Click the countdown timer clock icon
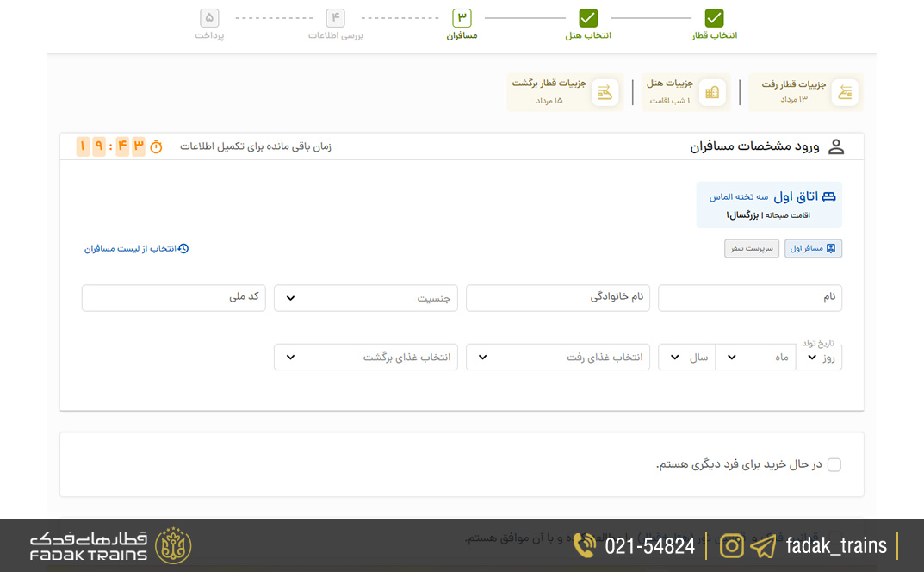924x572 pixels. pyautogui.click(x=156, y=146)
